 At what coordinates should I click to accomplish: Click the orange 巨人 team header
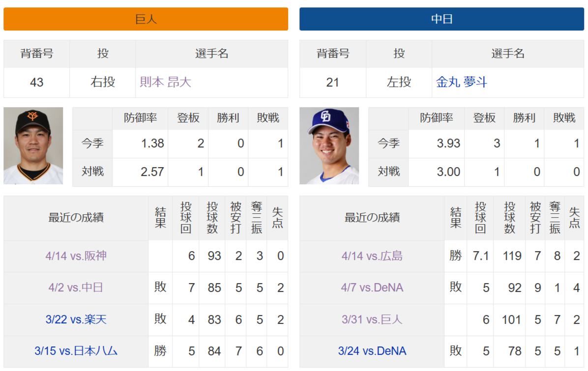(x=146, y=19)
